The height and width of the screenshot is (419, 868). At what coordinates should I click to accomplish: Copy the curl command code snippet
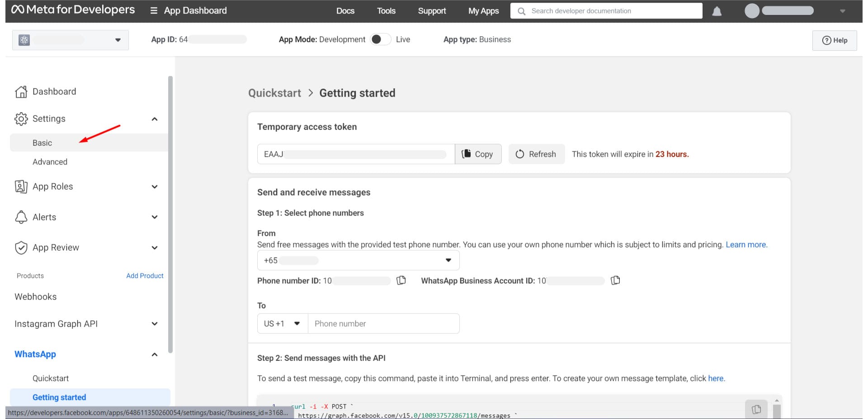tap(756, 409)
